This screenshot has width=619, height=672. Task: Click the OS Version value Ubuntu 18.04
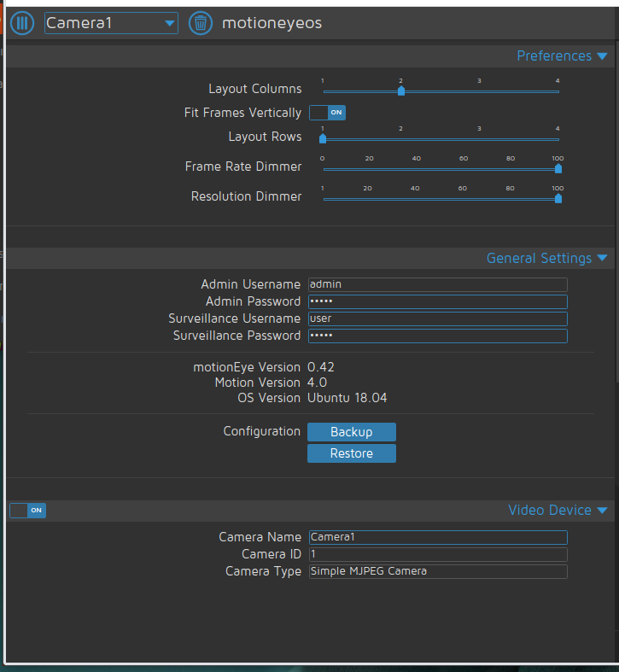(347, 398)
